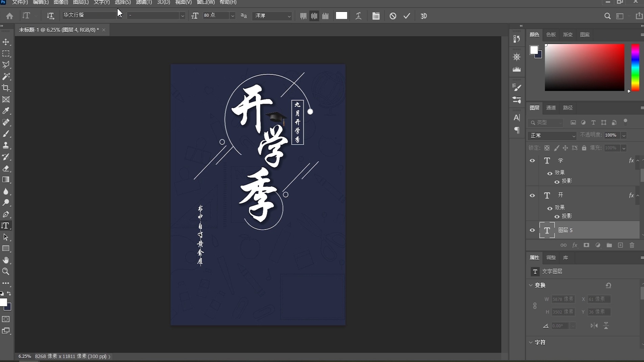Expand the 字符 section
Image resolution: width=644 pixels, height=362 pixels.
pos(531,342)
